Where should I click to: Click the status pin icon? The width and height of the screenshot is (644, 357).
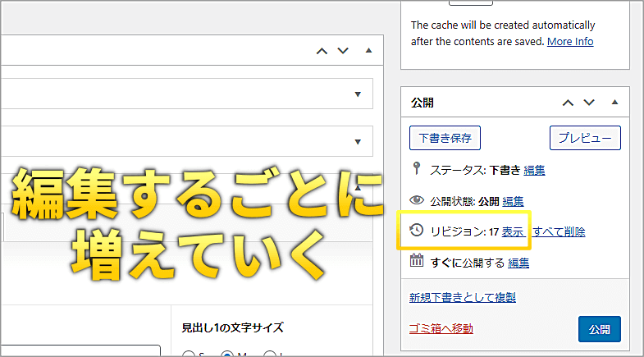click(417, 169)
